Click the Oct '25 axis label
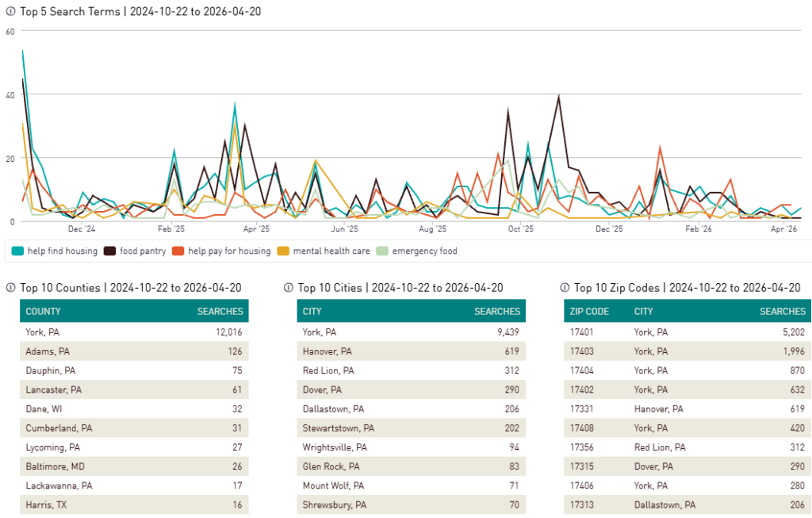This screenshot has width=812, height=518. click(520, 229)
